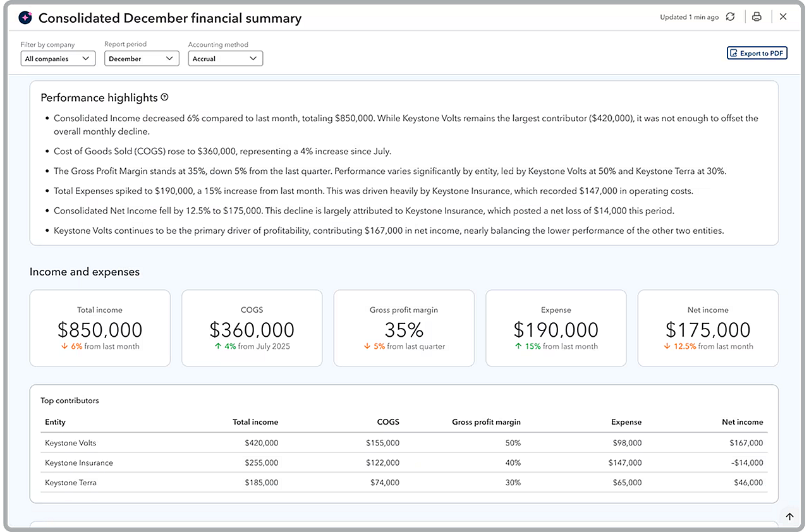
Task: Open the Filter by company dropdown
Action: tap(58, 59)
